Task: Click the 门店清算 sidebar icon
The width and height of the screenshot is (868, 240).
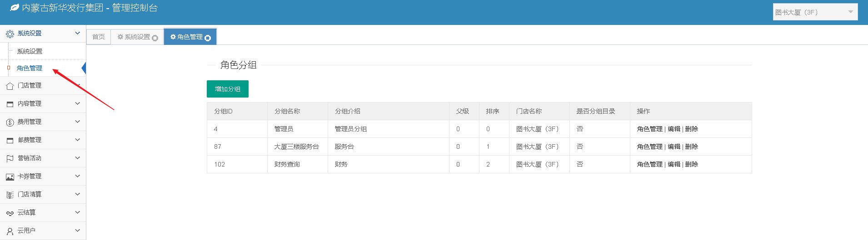Action: click(x=10, y=195)
